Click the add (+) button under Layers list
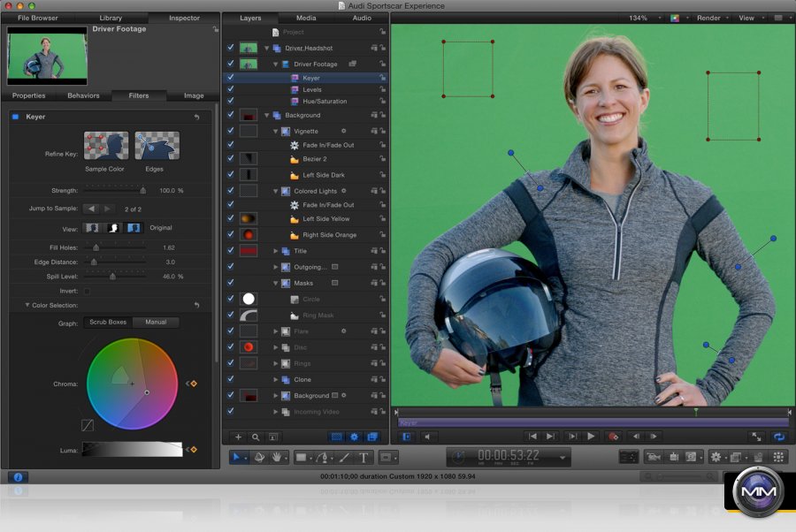 tap(237, 437)
